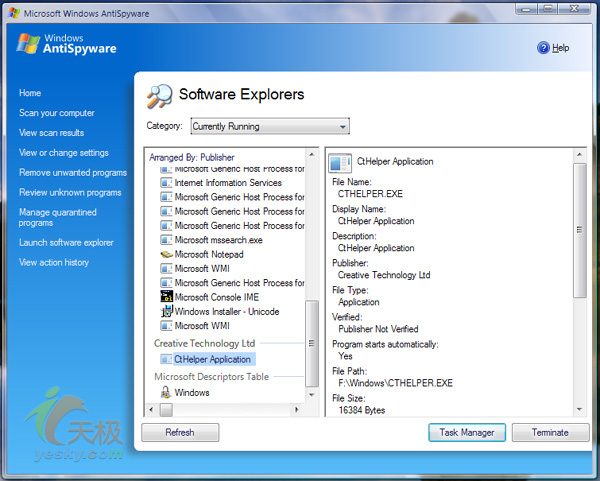Click the Microsoft Notepad icon in list

point(166,255)
